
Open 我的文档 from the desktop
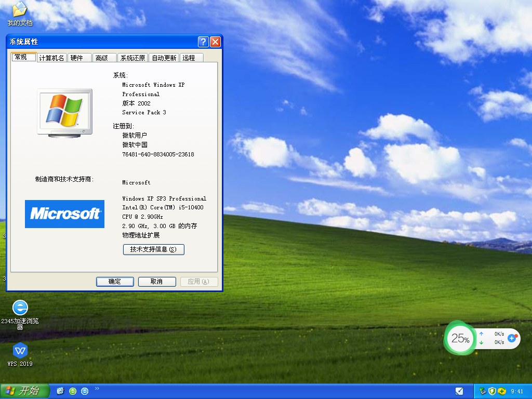(19, 13)
